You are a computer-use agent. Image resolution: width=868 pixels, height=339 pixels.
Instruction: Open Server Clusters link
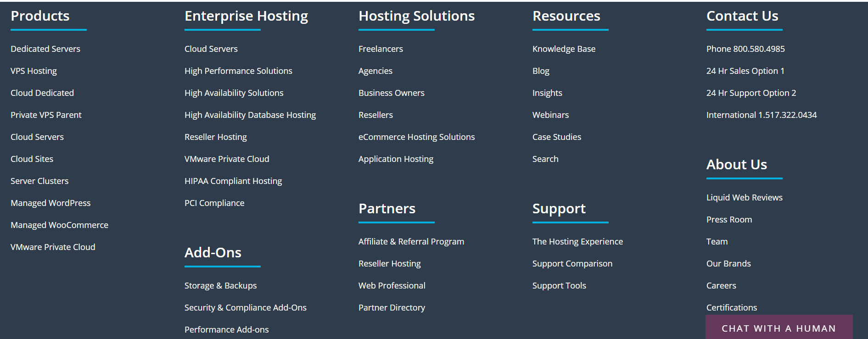(x=39, y=181)
